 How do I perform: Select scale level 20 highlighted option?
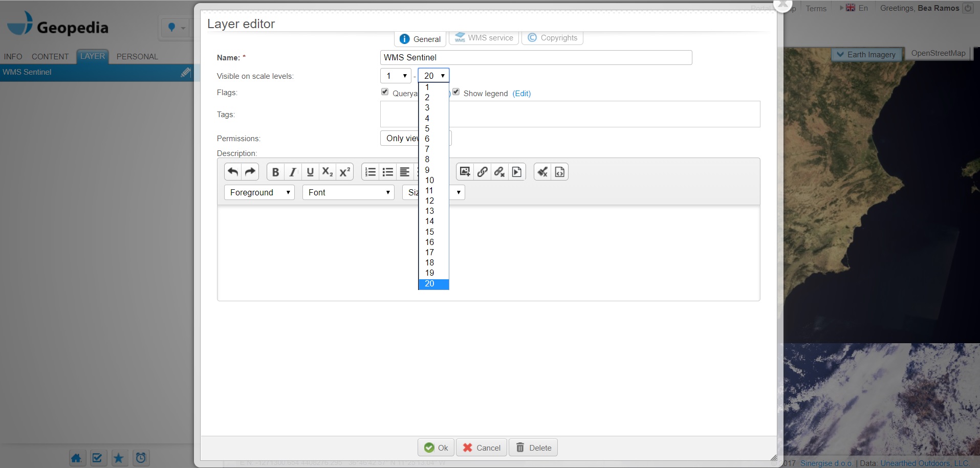pyautogui.click(x=433, y=284)
